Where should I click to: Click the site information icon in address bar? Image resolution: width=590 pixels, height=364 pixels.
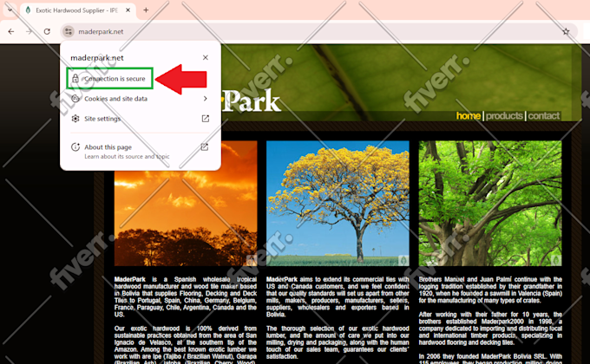[x=68, y=31]
